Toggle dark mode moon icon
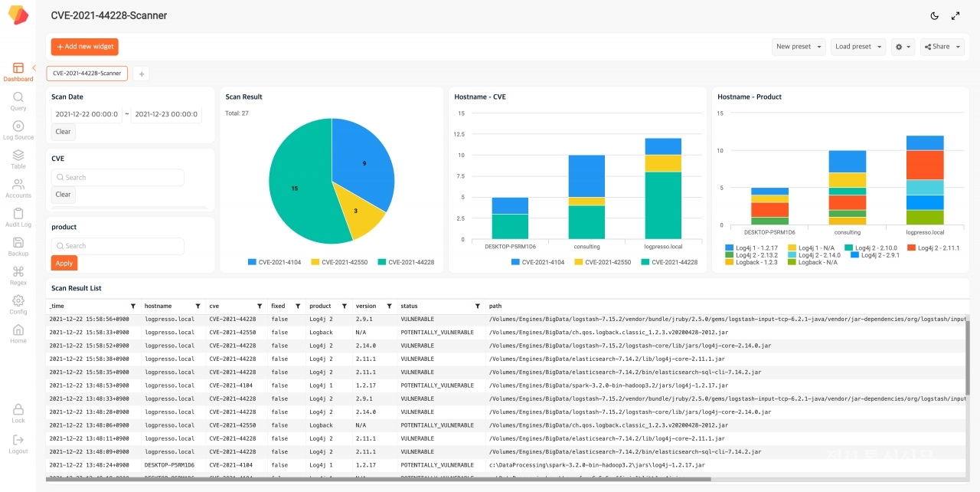980x492 pixels. pyautogui.click(x=934, y=15)
